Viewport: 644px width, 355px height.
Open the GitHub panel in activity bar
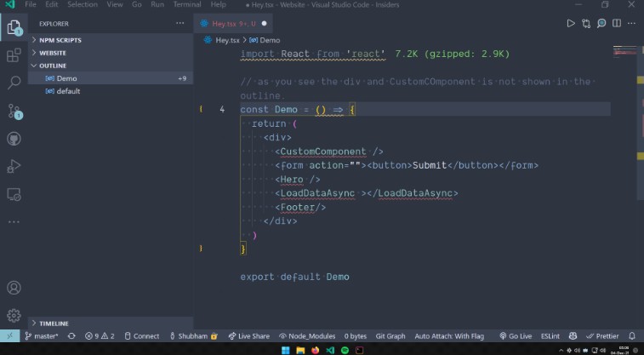(x=14, y=138)
